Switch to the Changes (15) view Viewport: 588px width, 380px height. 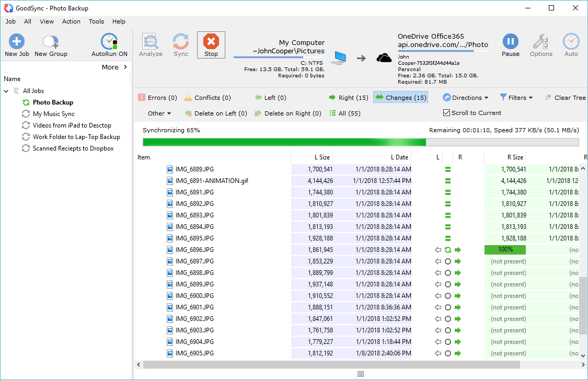(400, 97)
